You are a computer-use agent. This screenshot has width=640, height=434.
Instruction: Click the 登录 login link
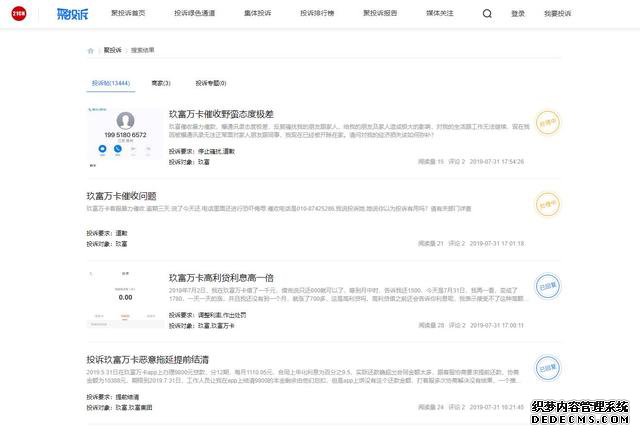[x=518, y=13]
